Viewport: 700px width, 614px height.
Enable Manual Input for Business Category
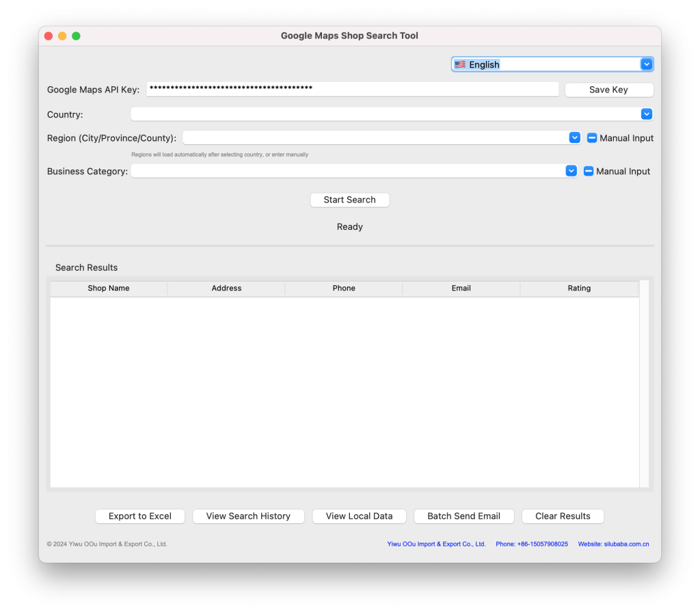(x=589, y=172)
